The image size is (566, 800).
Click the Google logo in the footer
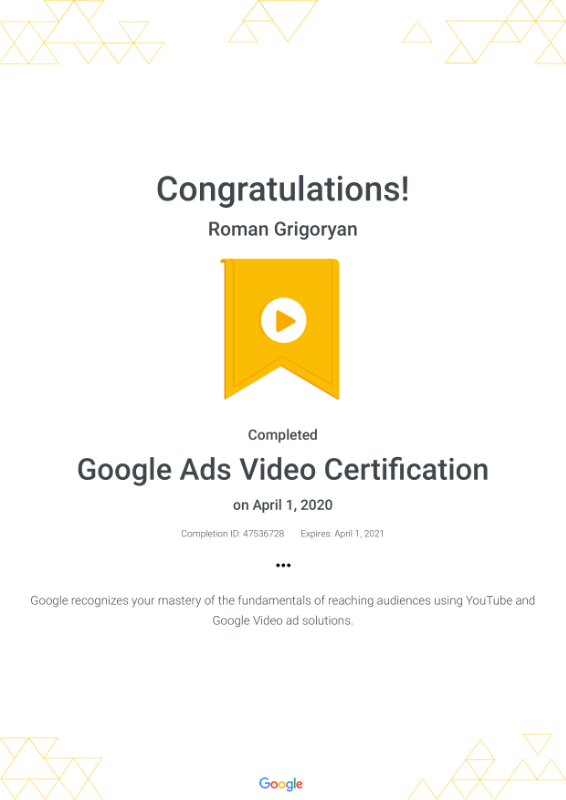[x=281, y=784]
